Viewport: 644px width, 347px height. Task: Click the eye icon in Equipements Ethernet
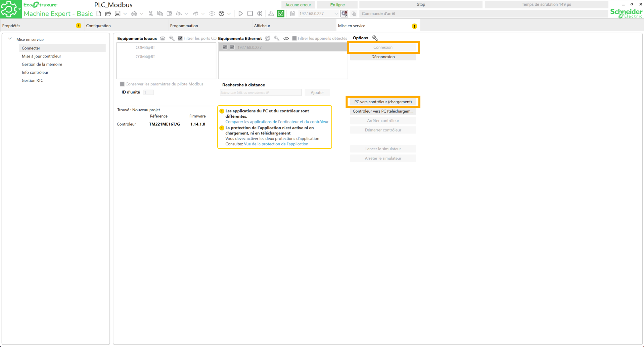coord(286,38)
